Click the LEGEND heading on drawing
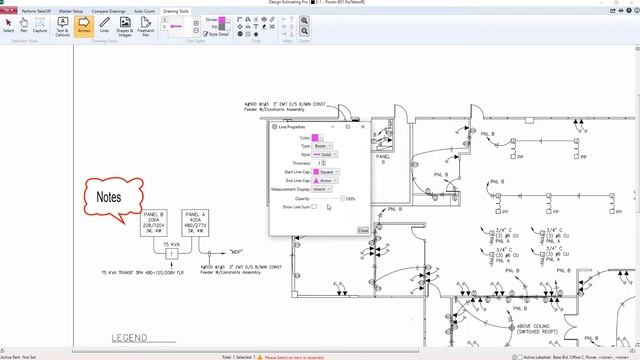The image size is (640, 360). [129, 338]
